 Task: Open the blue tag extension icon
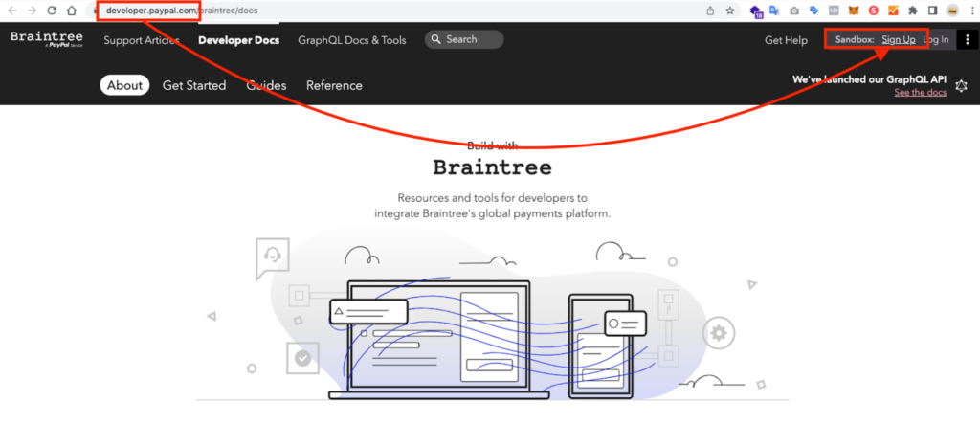(813, 11)
